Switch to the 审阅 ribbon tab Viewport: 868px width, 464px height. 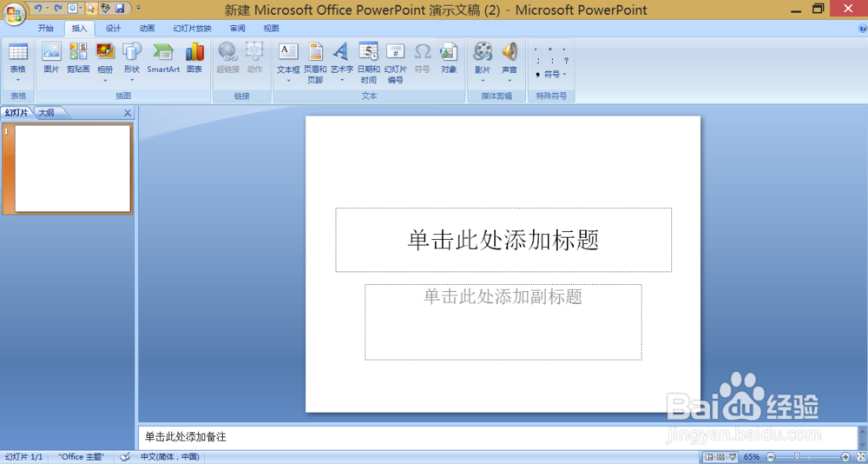coord(238,29)
